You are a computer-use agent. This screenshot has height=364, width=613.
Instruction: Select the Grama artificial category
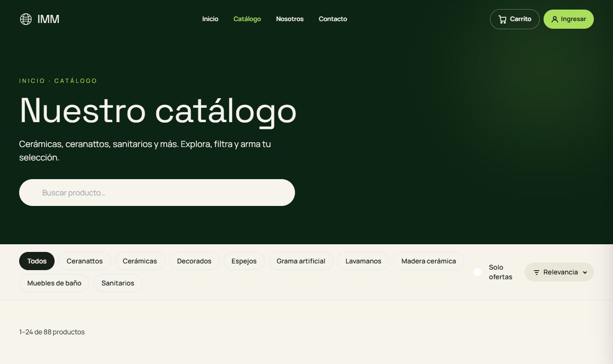tap(301, 261)
